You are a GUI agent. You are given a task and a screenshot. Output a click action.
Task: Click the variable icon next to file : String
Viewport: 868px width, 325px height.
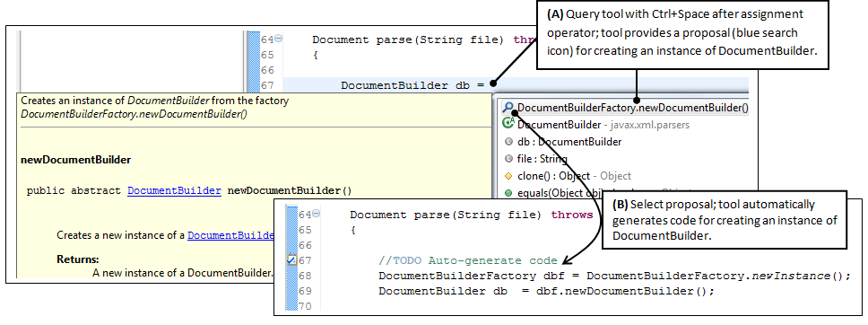tap(508, 159)
